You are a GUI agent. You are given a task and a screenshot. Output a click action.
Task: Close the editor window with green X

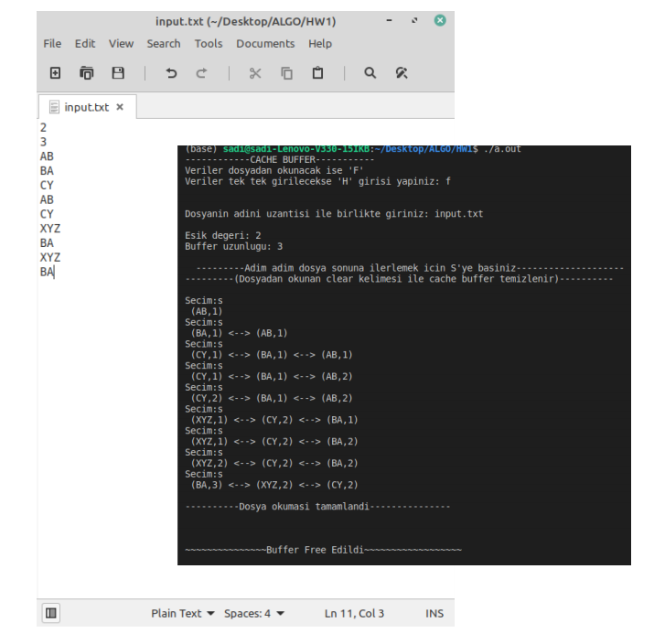440,20
